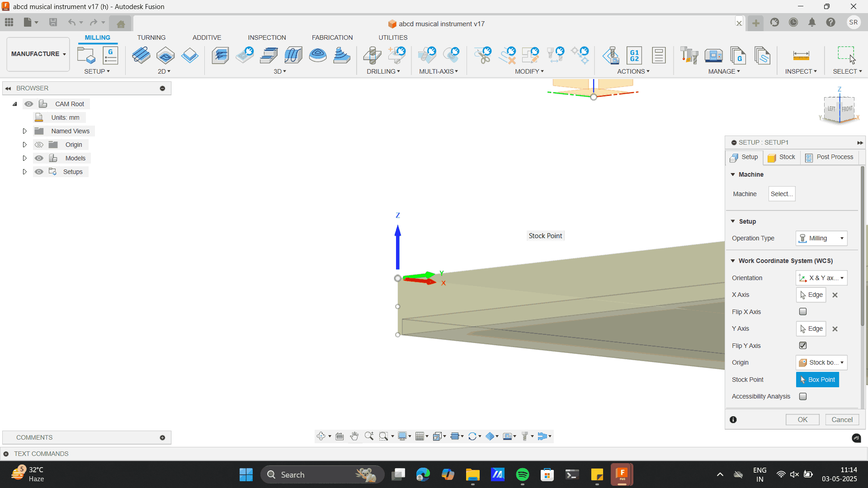The image size is (868, 488).
Task: Click the X Axis Edge selection button
Action: [x=811, y=295]
